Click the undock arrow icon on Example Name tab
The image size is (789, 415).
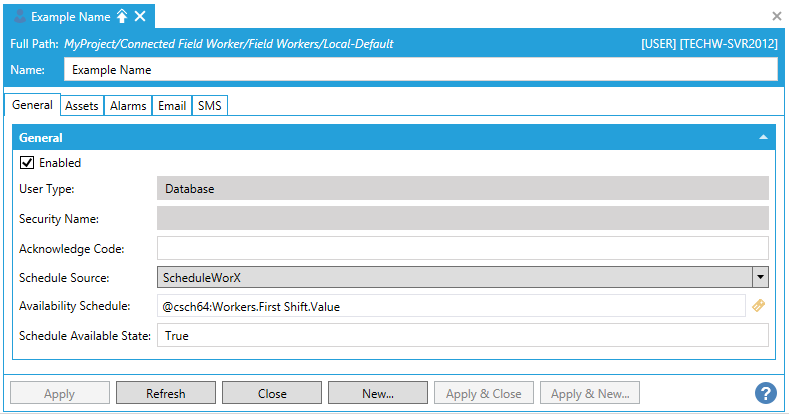point(122,16)
